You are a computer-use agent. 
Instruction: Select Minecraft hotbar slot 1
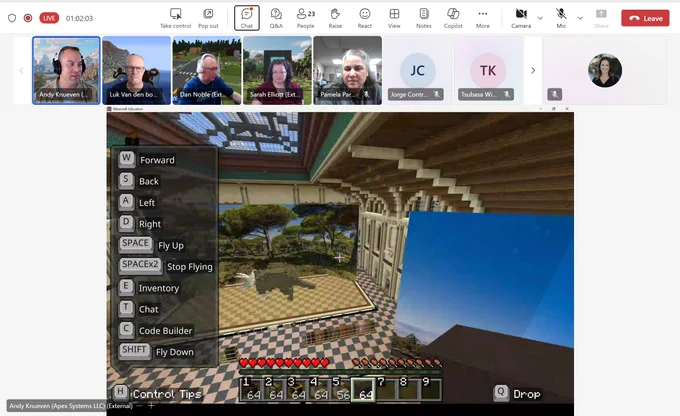pos(251,389)
